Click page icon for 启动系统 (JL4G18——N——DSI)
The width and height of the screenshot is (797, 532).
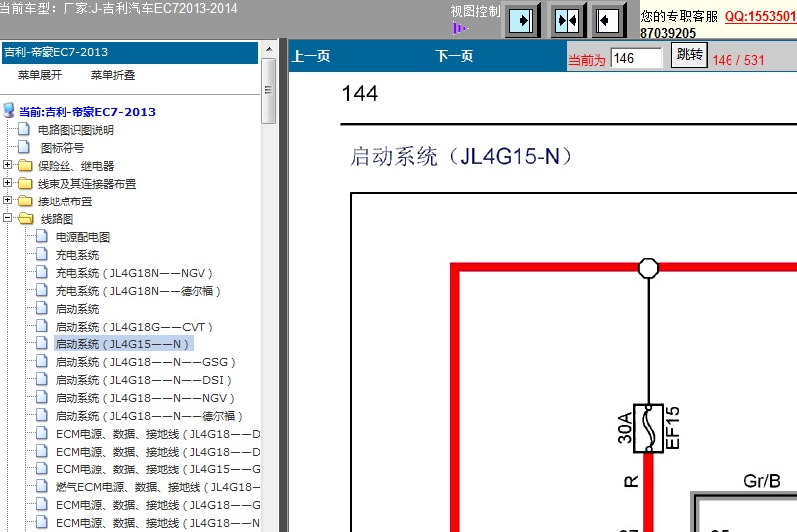pyautogui.click(x=42, y=379)
